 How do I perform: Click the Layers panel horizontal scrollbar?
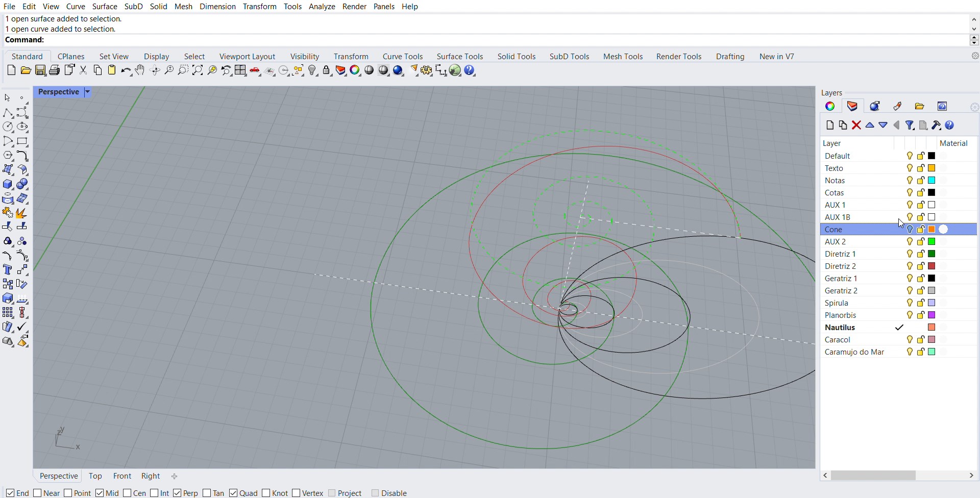[873, 476]
